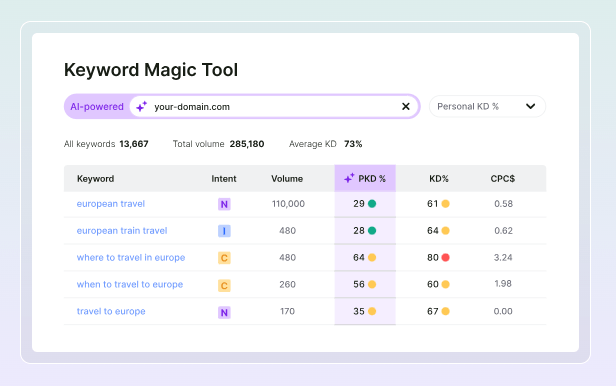The height and width of the screenshot is (386, 616).
Task: Click I intent badge for european train travel
Action: [x=224, y=231]
